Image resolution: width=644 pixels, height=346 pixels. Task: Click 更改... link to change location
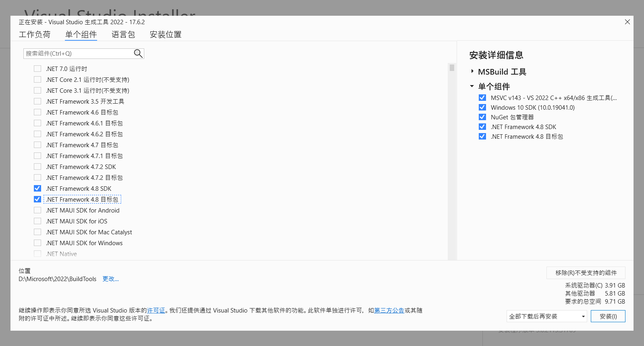point(110,279)
